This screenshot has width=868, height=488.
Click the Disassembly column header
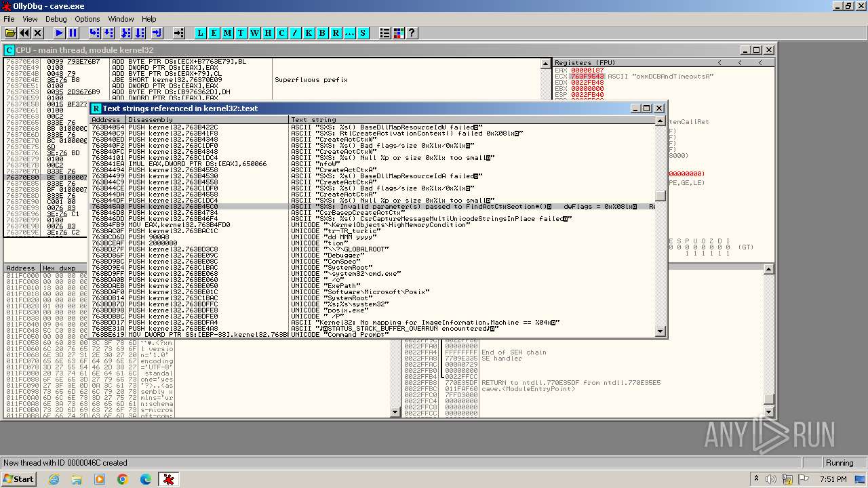pyautogui.click(x=208, y=119)
